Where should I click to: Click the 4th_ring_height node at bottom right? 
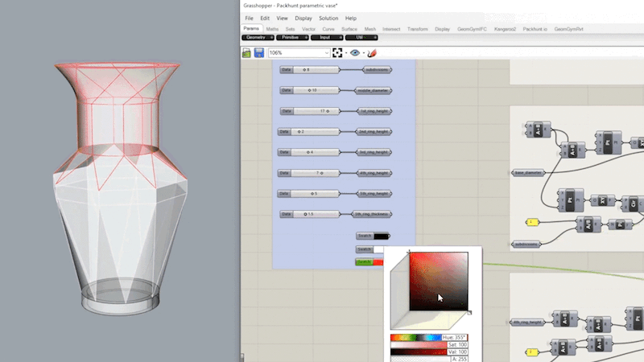tap(527, 323)
